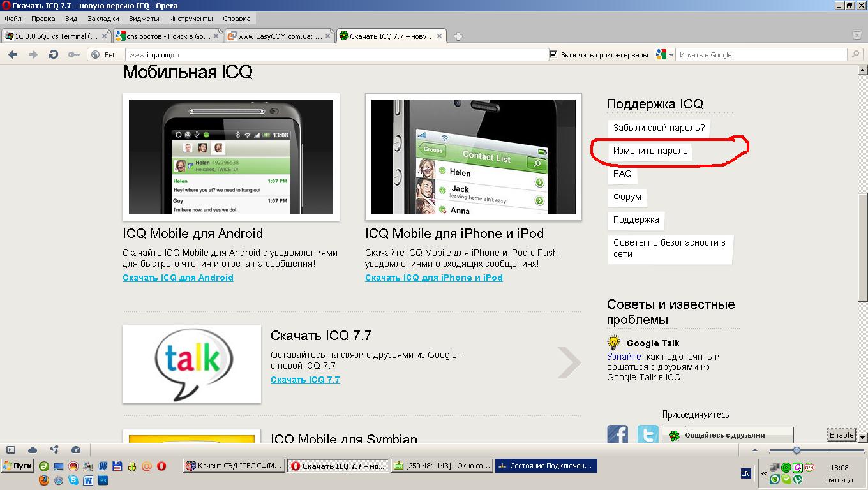Open Форум support link
The width and height of the screenshot is (868, 490).
[x=627, y=197]
